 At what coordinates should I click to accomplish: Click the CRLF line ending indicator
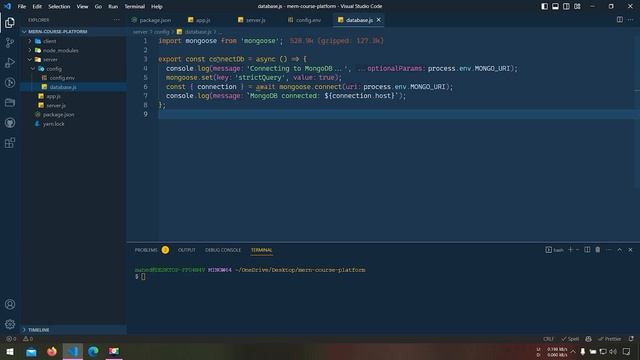pyautogui.click(x=548, y=339)
